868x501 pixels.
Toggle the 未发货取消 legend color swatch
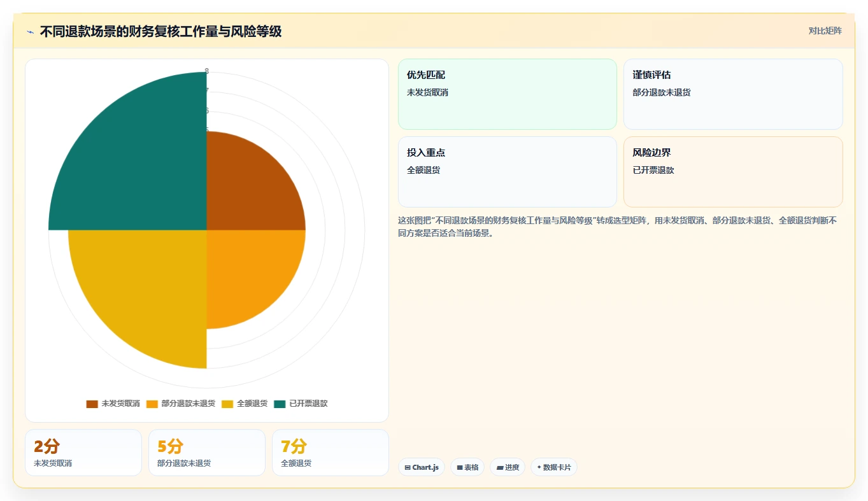point(92,404)
